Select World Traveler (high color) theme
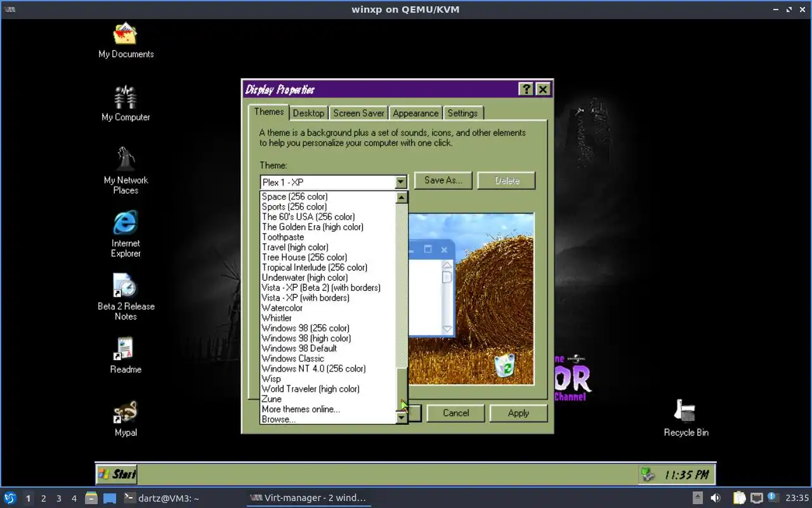 click(x=328, y=390)
